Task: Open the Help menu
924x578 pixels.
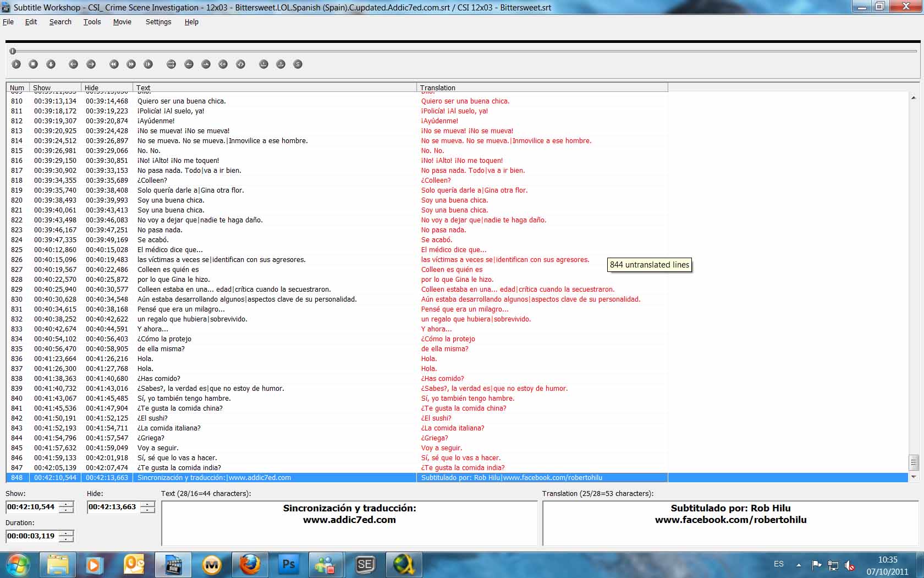Action: 191,22
